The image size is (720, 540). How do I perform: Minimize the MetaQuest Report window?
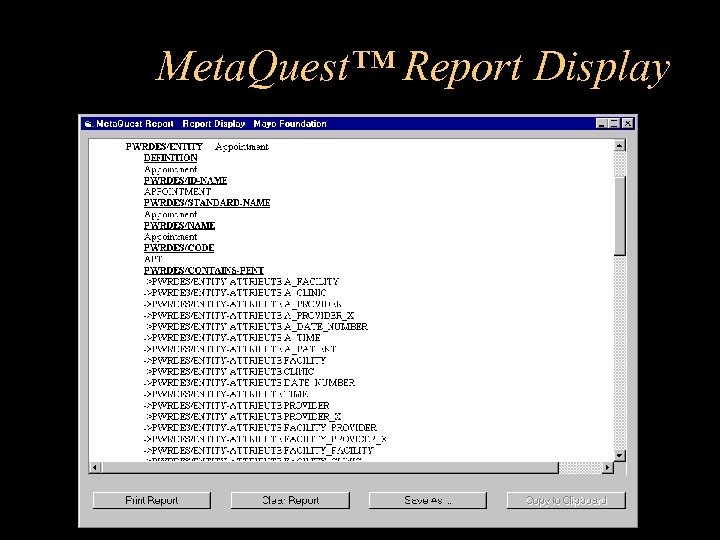pyautogui.click(x=602, y=124)
